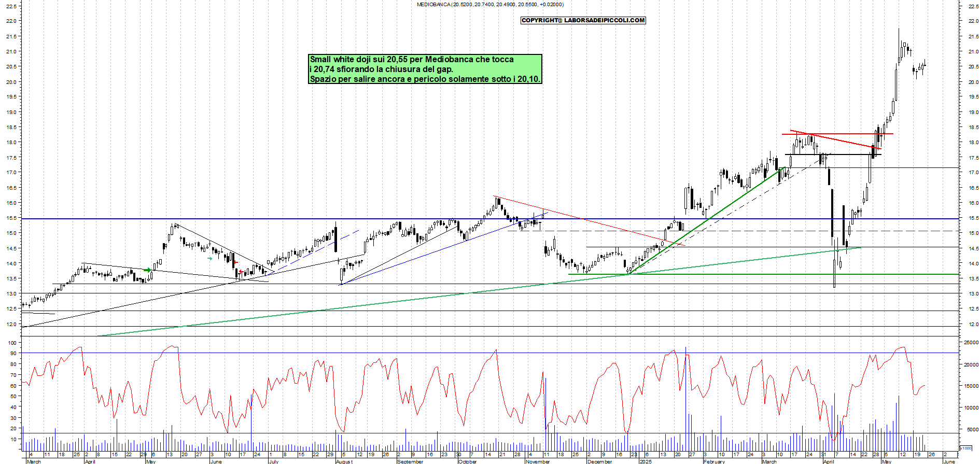980x464 pixels.
Task: Select the 10 oscillator scale label
Action: tap(13, 440)
